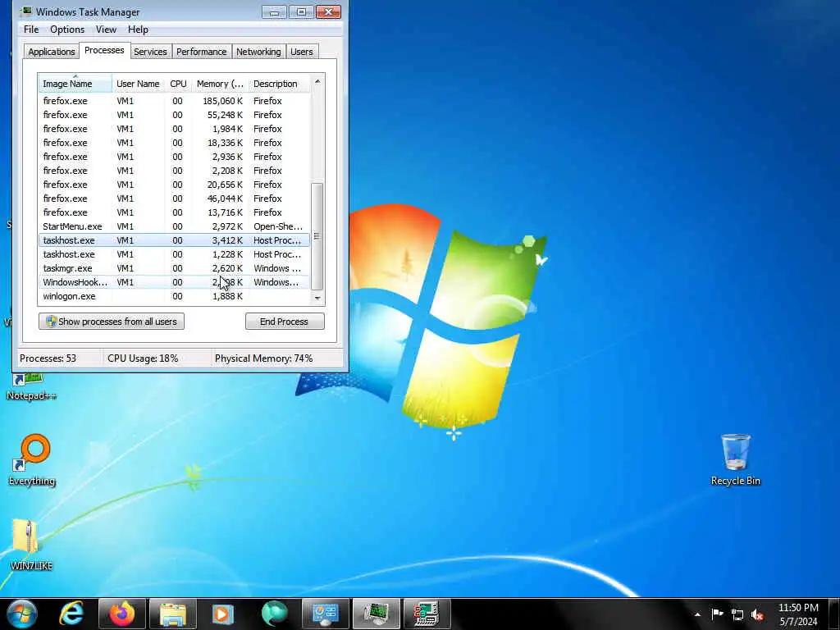Switch to the Applications tab
The width and height of the screenshot is (840, 630).
pyautogui.click(x=52, y=52)
